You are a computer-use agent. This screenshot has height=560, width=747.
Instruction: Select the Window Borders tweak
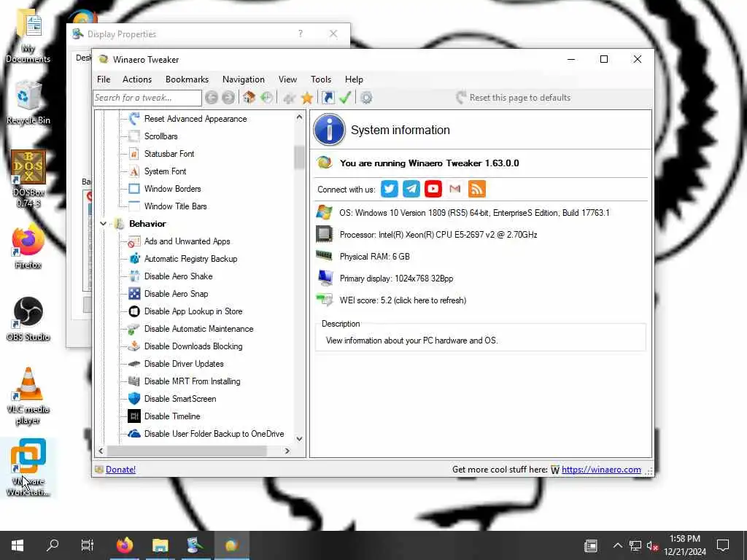click(172, 189)
